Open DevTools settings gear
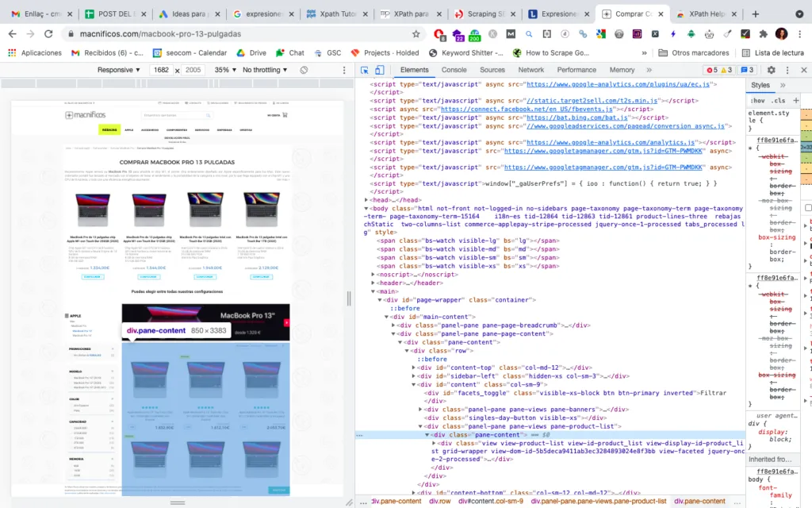This screenshot has height=508, width=812. pyautogui.click(x=771, y=70)
